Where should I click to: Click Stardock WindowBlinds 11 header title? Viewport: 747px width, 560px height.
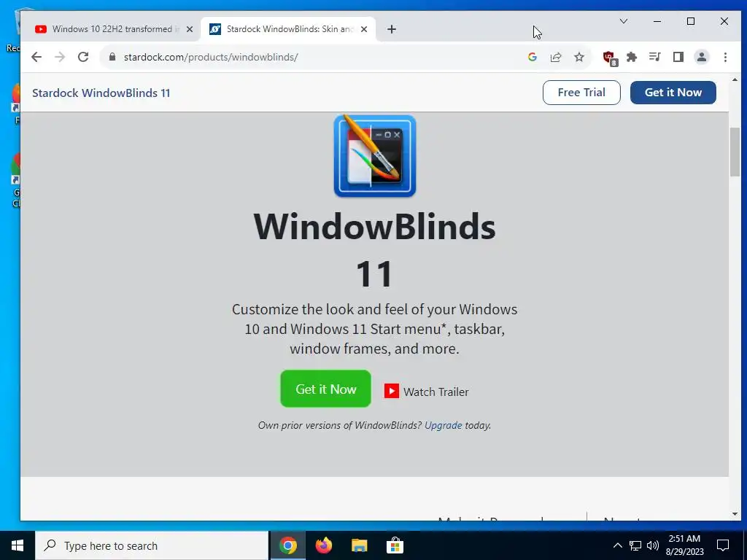click(101, 93)
